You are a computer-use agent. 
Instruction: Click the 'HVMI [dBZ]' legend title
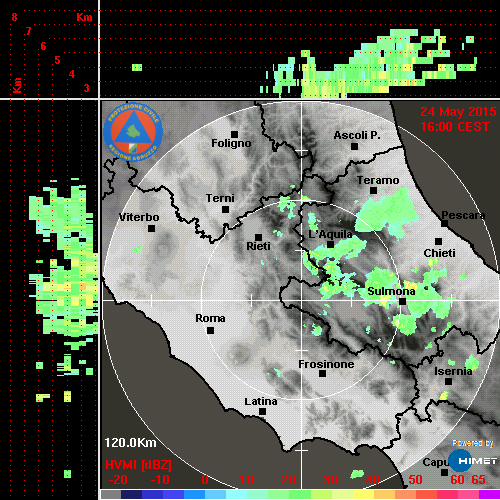tap(138, 465)
